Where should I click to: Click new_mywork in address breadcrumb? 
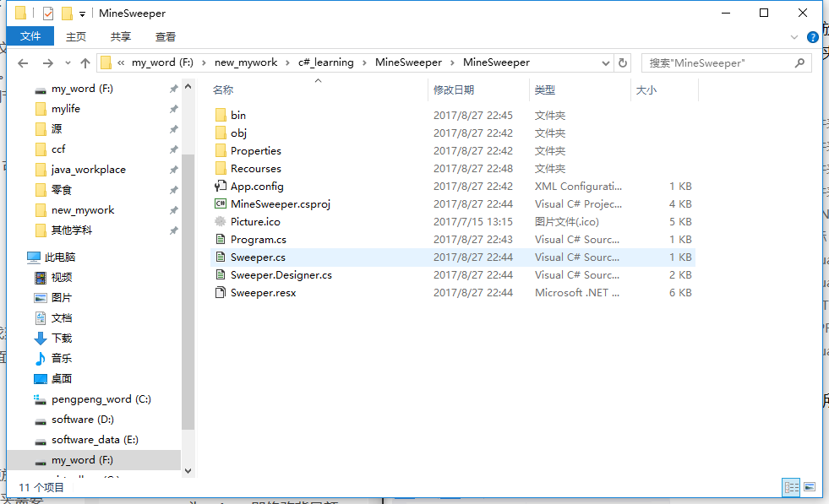click(x=246, y=62)
